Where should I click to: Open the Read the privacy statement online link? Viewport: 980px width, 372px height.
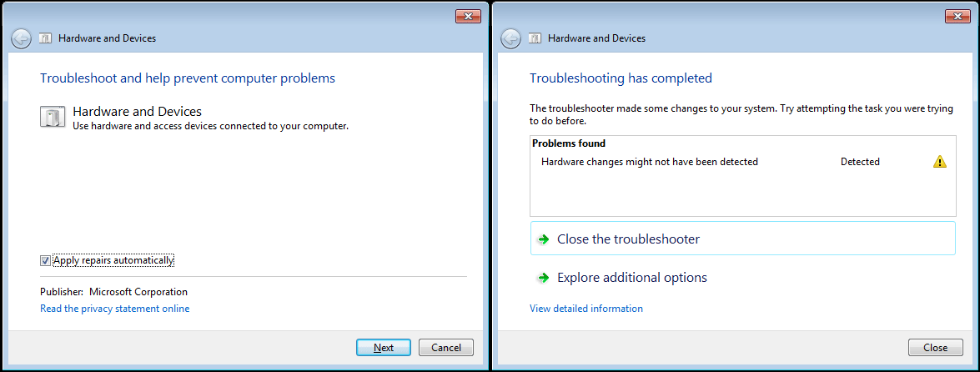[x=114, y=309]
